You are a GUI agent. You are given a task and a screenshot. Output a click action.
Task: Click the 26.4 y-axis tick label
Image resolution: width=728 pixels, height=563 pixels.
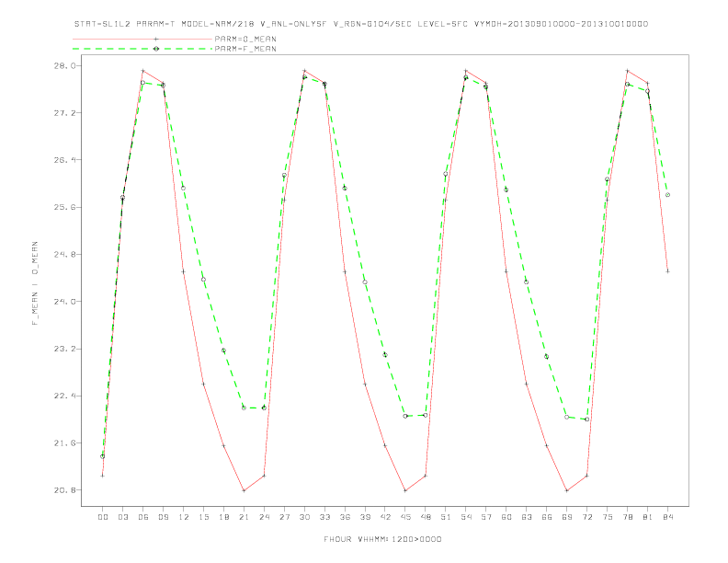coord(64,160)
